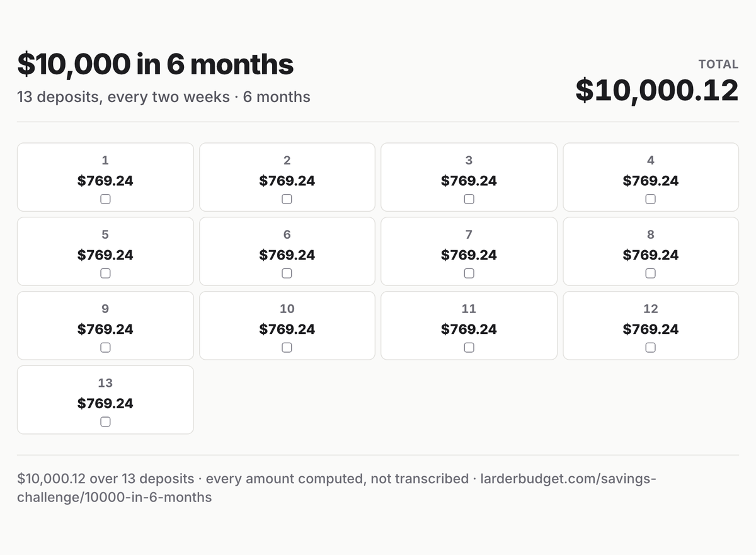Tick the deposit 2 checkbox
The height and width of the screenshot is (555, 756).
tap(287, 199)
